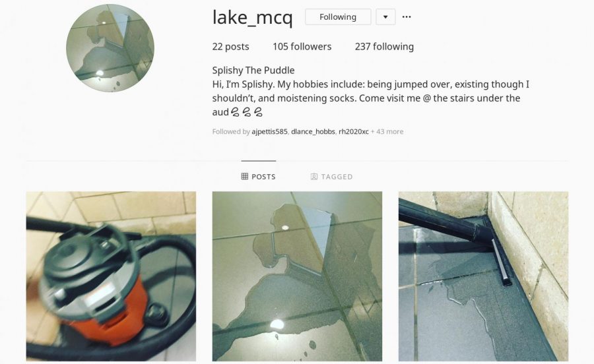Open the 237 following list
The width and height of the screenshot is (594, 364).
pos(384,47)
